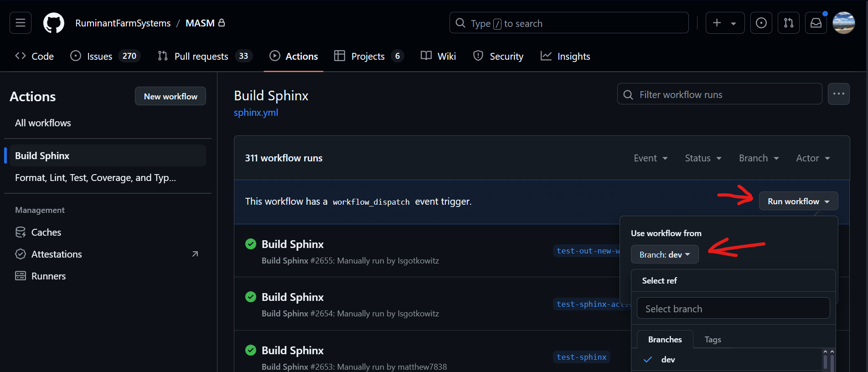Open the Insights tab
This screenshot has height=372, width=868.
(565, 56)
